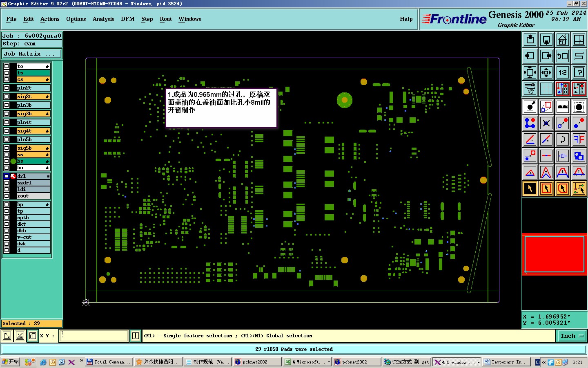Click the mirror F icon
The width and height of the screenshot is (588, 368).
579,139
